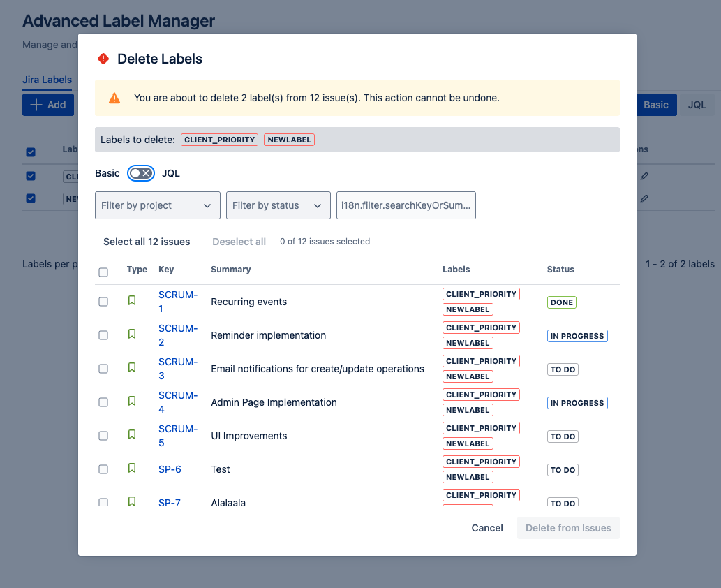The image size is (721, 588).
Task: Click the second row's pencil edit icon
Action: coord(644,198)
